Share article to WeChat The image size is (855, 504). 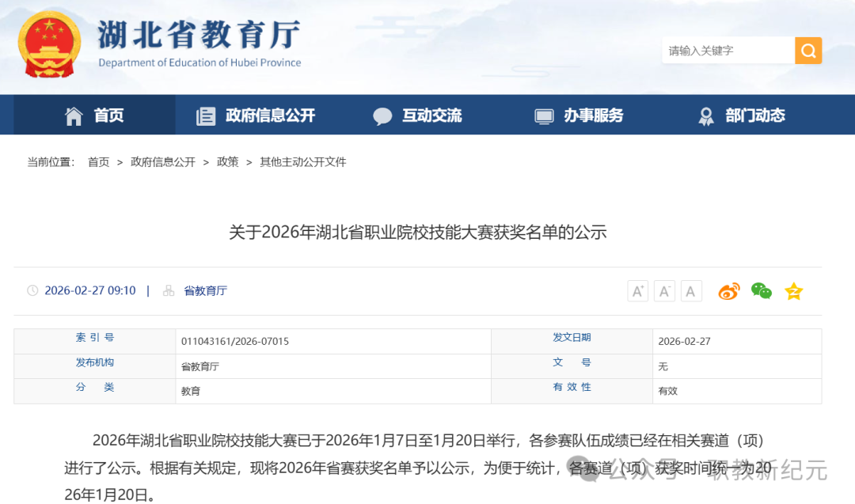click(x=762, y=291)
